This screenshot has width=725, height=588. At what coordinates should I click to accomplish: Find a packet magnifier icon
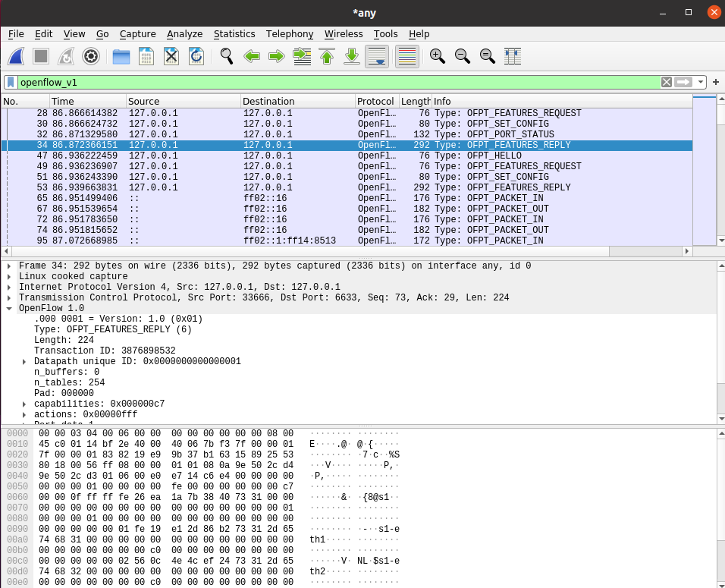point(227,56)
